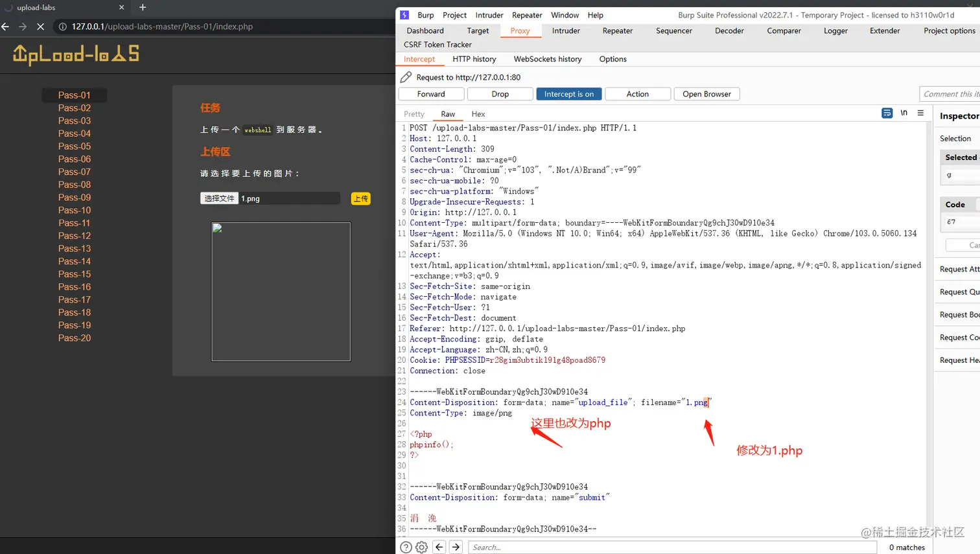Open the Project menu
The width and height of the screenshot is (980, 554).
click(454, 15)
